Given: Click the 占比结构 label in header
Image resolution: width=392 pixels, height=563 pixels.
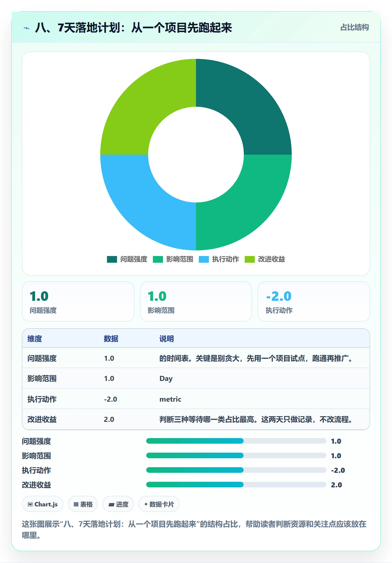Looking at the screenshot, I should [354, 27].
